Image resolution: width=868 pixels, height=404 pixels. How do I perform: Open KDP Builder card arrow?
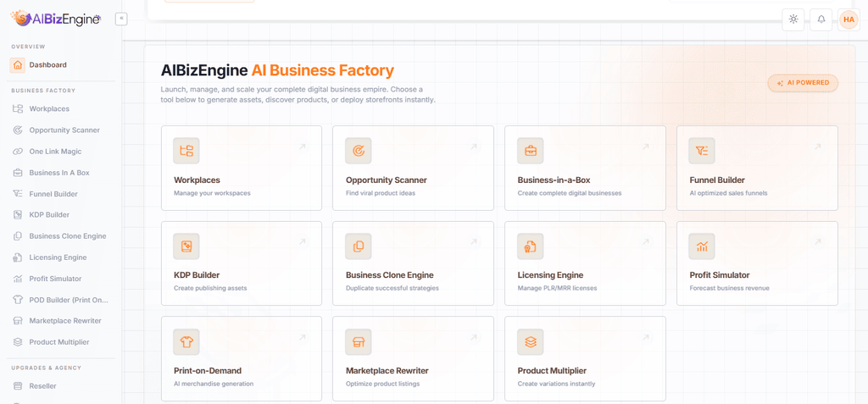pos(303,242)
